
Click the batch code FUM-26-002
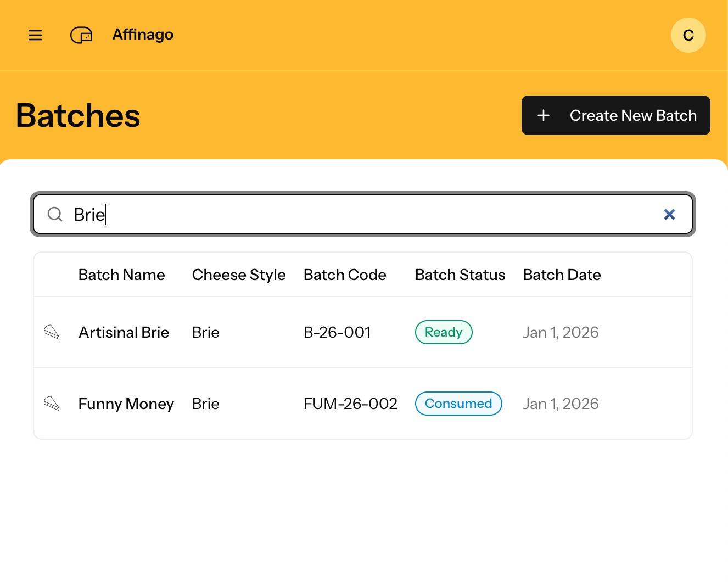(350, 404)
